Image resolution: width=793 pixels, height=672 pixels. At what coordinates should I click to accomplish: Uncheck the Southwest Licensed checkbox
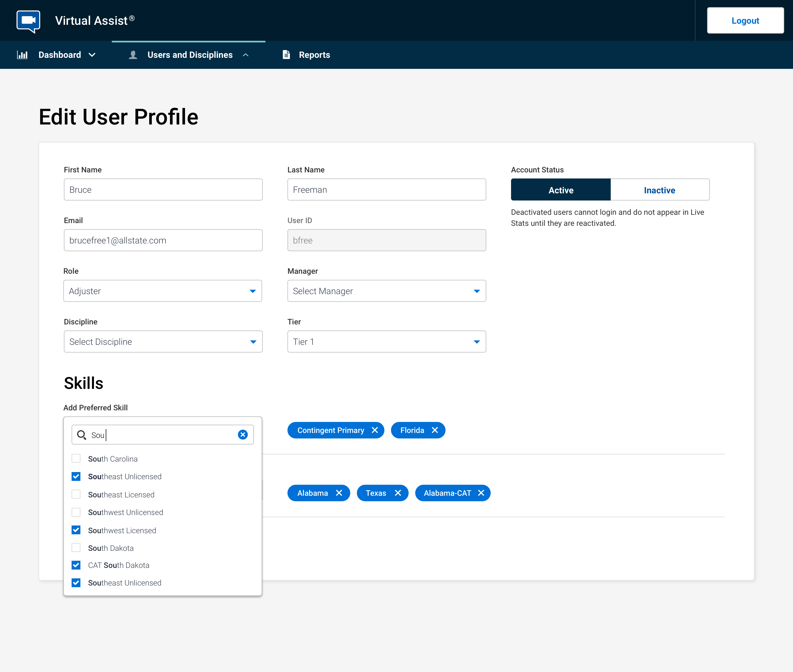point(76,530)
